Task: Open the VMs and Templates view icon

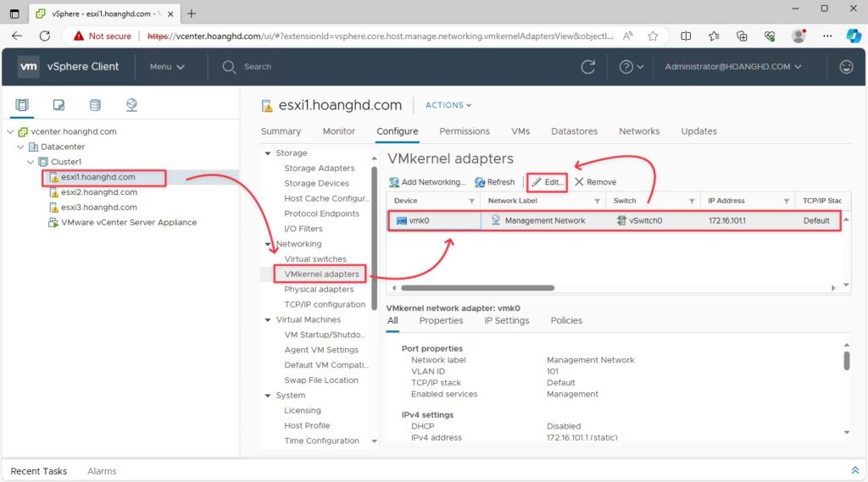Action: 58,104
